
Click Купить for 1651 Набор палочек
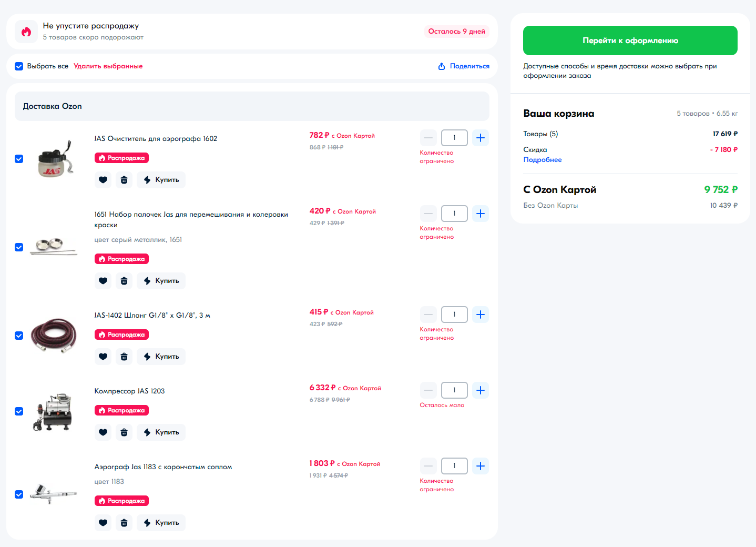click(x=161, y=281)
